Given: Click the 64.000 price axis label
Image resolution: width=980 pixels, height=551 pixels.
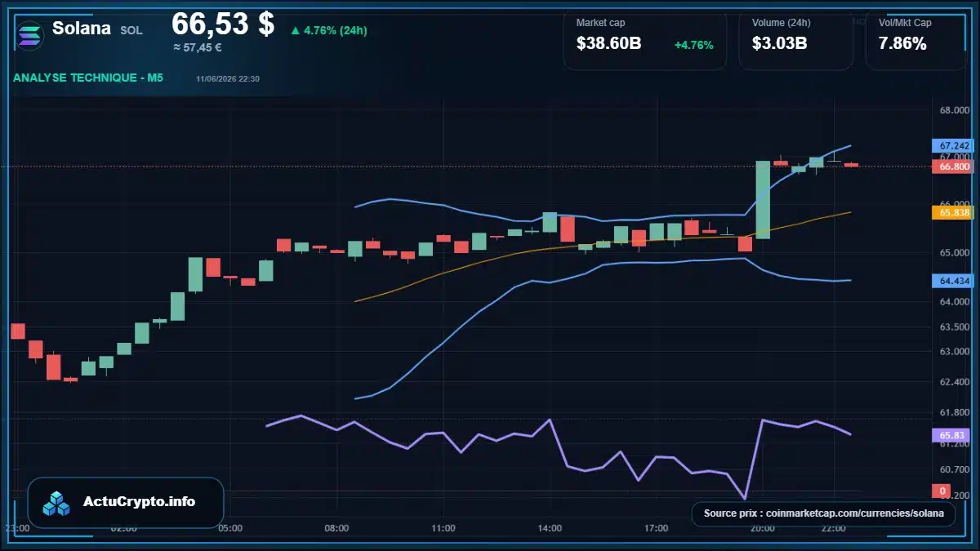Looking at the screenshot, I should point(954,302).
